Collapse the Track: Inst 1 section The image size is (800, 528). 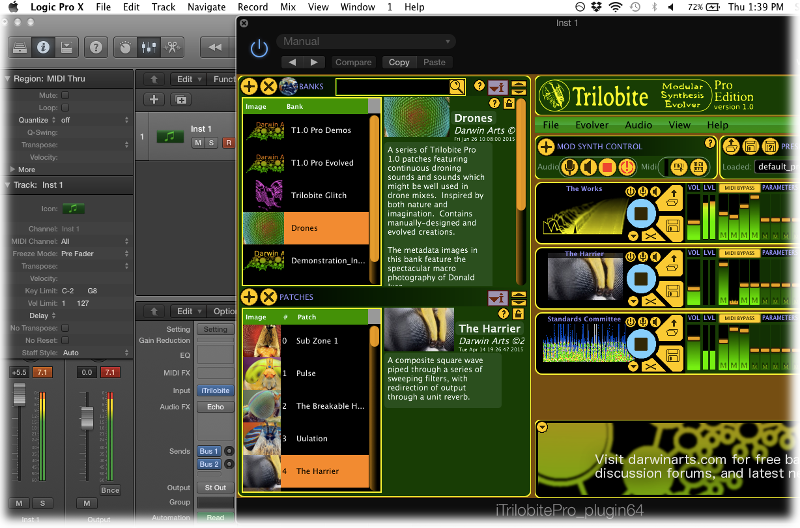pos(7,185)
